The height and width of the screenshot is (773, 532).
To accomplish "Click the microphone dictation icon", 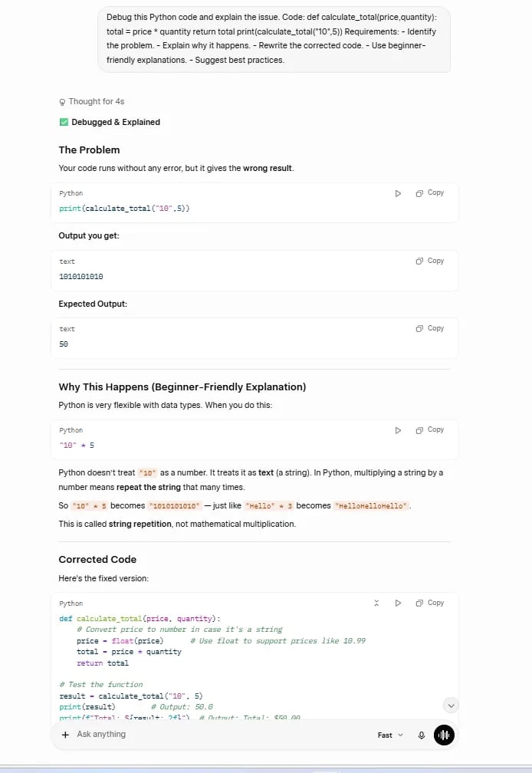I will tap(421, 735).
